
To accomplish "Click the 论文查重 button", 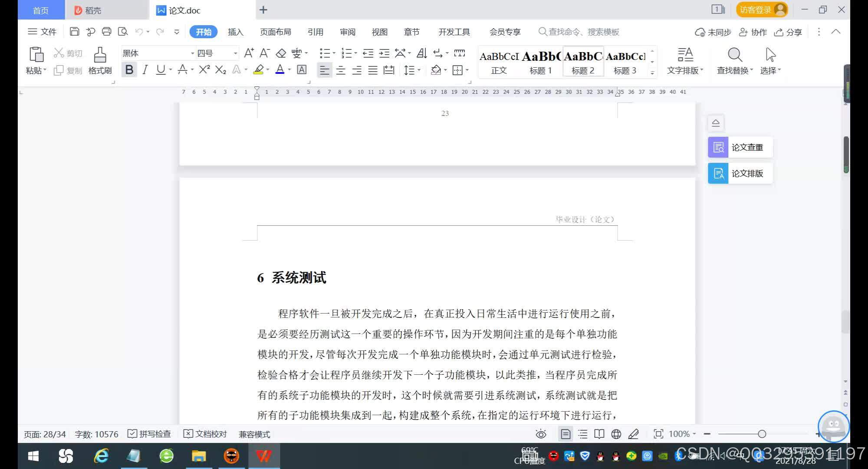I will pos(740,147).
